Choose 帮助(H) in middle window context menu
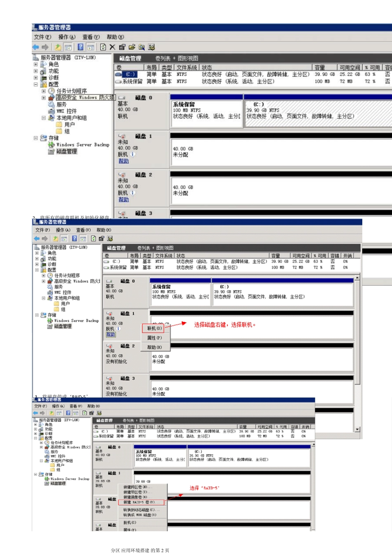 pos(154,348)
